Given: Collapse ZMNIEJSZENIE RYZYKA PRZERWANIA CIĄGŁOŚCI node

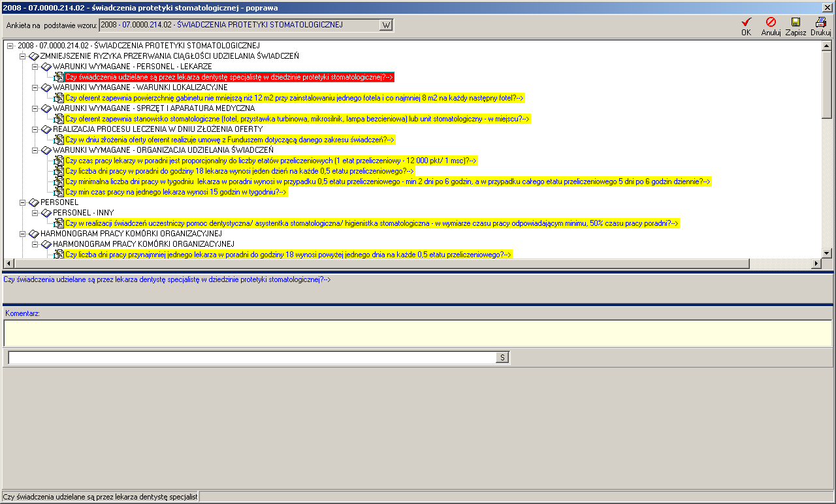Looking at the screenshot, I should (23, 56).
